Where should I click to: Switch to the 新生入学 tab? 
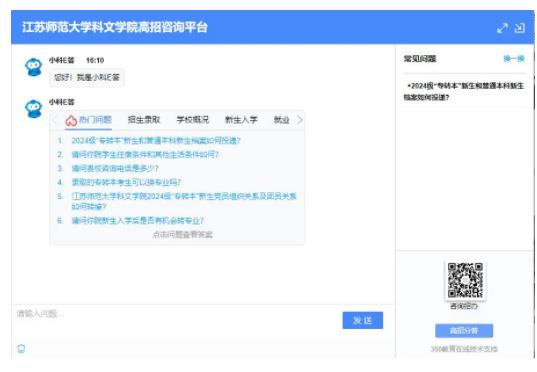[241, 120]
